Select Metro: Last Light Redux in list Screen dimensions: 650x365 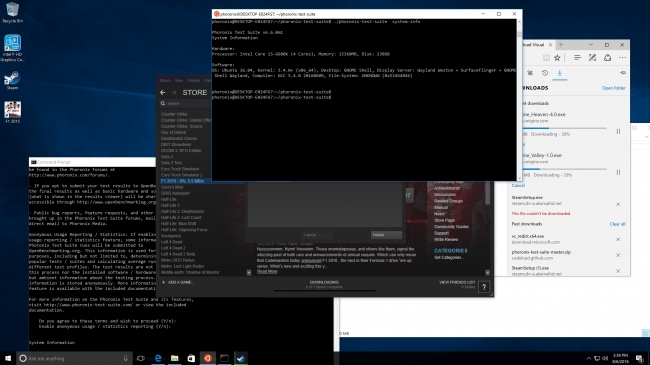(182, 266)
